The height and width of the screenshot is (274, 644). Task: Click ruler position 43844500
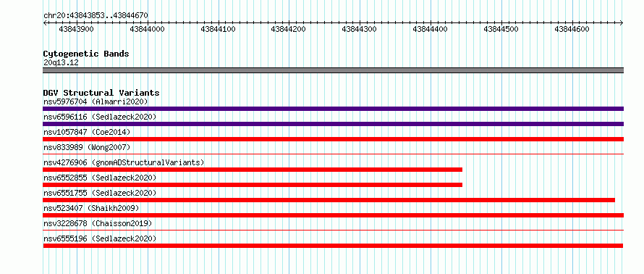click(501, 29)
